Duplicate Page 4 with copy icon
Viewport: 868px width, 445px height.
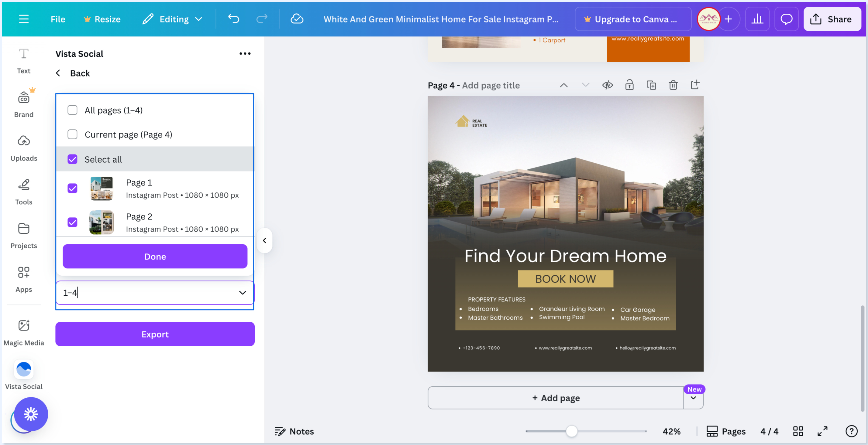tap(651, 85)
